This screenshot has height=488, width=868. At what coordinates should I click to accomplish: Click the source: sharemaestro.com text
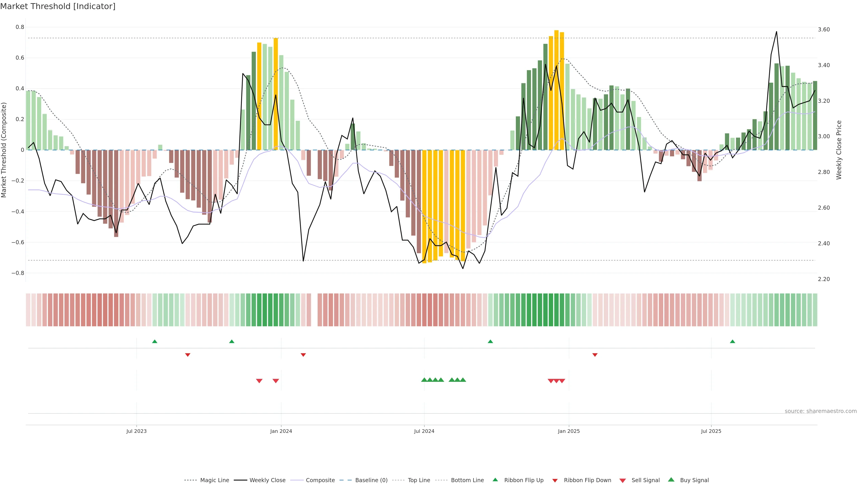coord(821,411)
